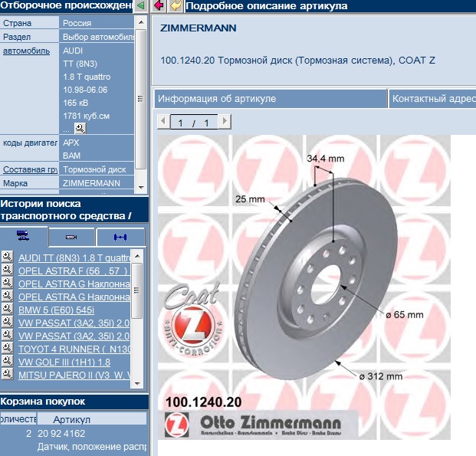The width and height of the screenshot is (476, 456).
Task: Click the yellow return arrow icon
Action: 176,5
